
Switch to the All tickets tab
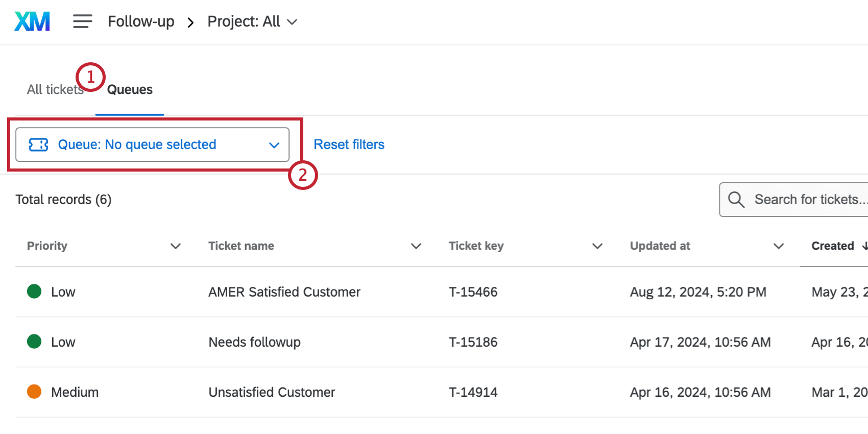pos(55,90)
